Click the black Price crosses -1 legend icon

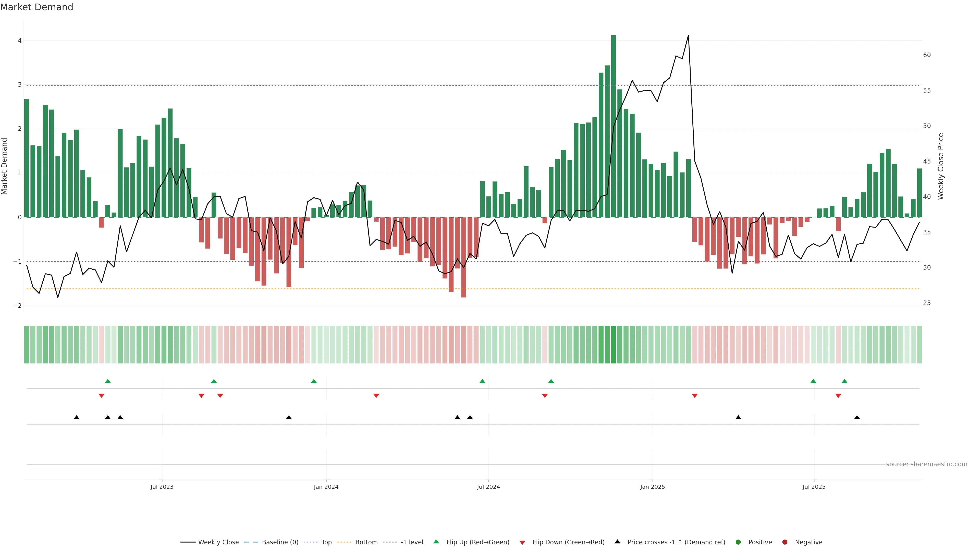point(617,542)
